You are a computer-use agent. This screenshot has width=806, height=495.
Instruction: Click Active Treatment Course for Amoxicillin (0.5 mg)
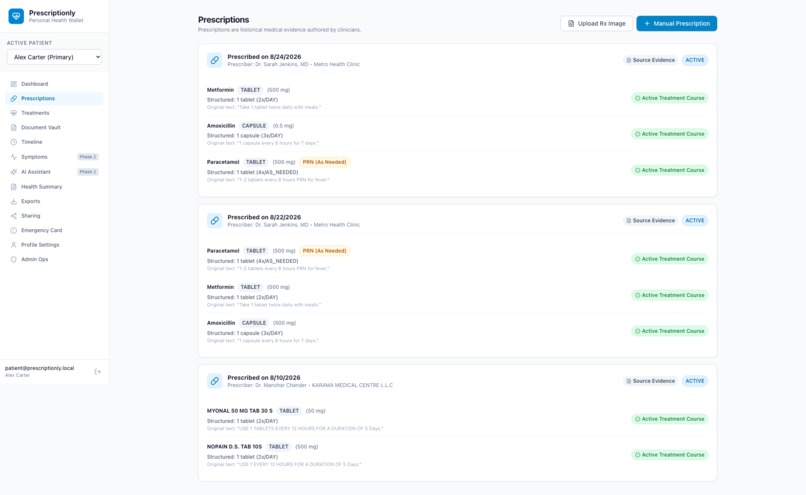click(669, 134)
